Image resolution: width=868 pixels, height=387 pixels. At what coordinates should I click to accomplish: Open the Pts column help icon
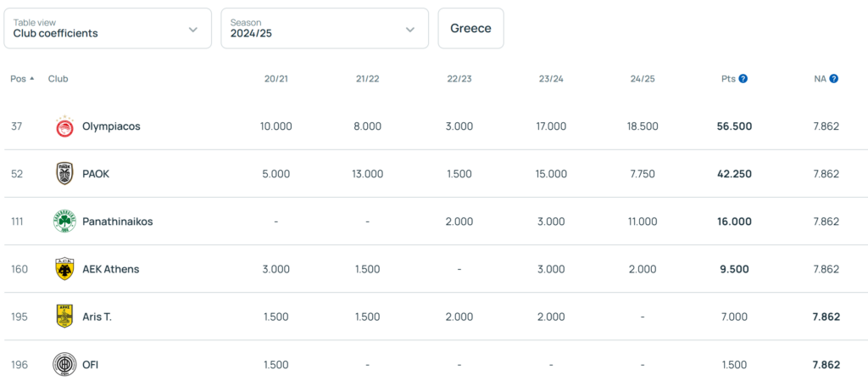click(743, 79)
